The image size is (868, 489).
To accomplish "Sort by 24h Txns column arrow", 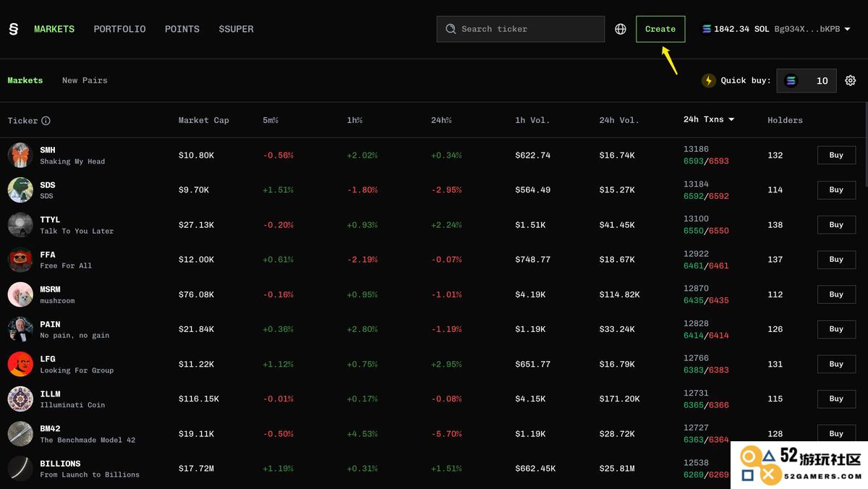I will click(x=731, y=119).
